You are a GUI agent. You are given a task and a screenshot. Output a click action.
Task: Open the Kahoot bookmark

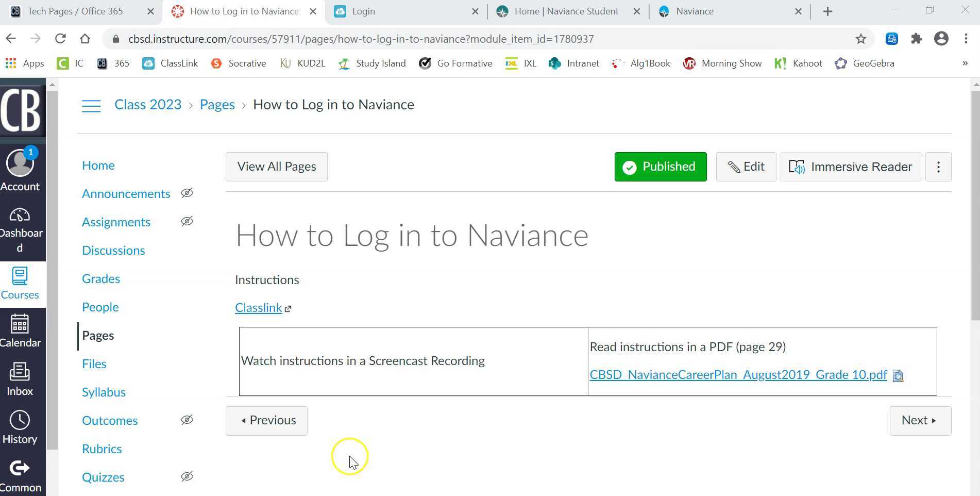(x=798, y=63)
